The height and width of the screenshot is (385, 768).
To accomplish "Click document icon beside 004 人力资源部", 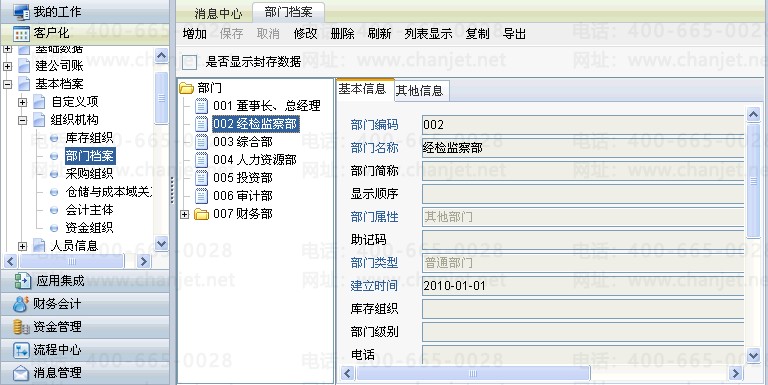I will pos(201,160).
